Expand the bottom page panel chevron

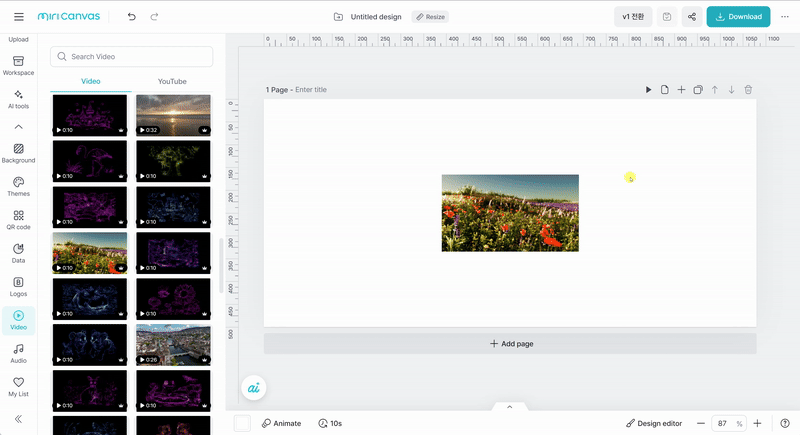pos(509,407)
